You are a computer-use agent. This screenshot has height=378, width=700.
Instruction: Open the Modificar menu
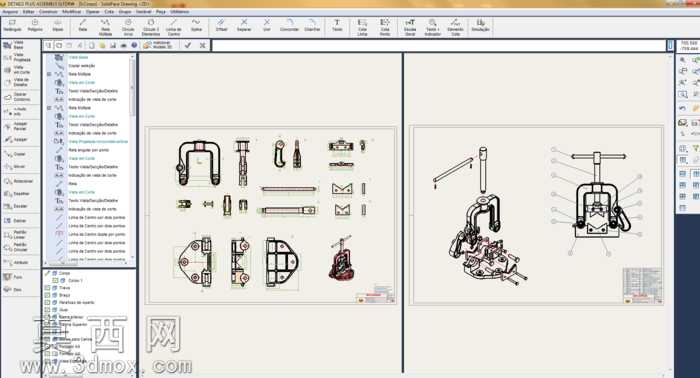click(x=71, y=12)
